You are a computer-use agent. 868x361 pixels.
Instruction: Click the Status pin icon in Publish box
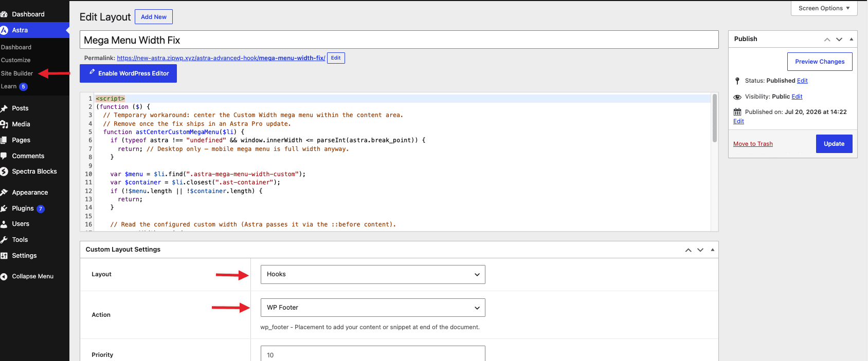pyautogui.click(x=737, y=81)
